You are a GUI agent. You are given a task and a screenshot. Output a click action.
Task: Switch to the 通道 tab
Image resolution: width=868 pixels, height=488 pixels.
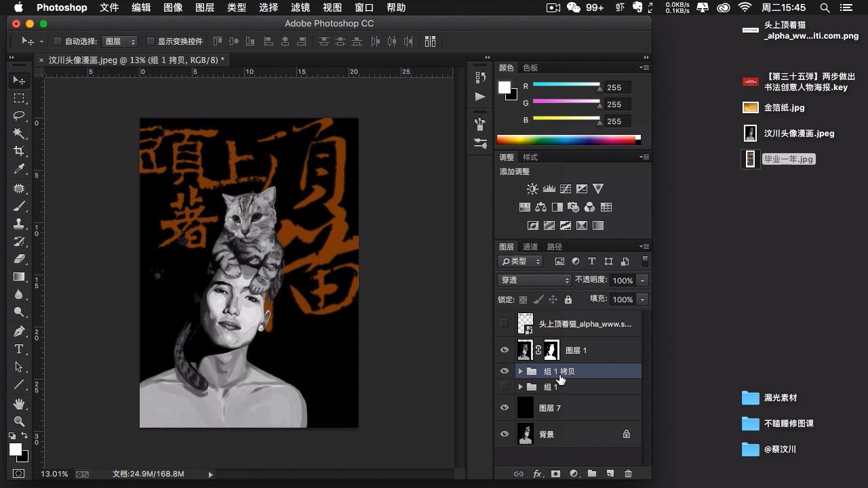coord(530,247)
